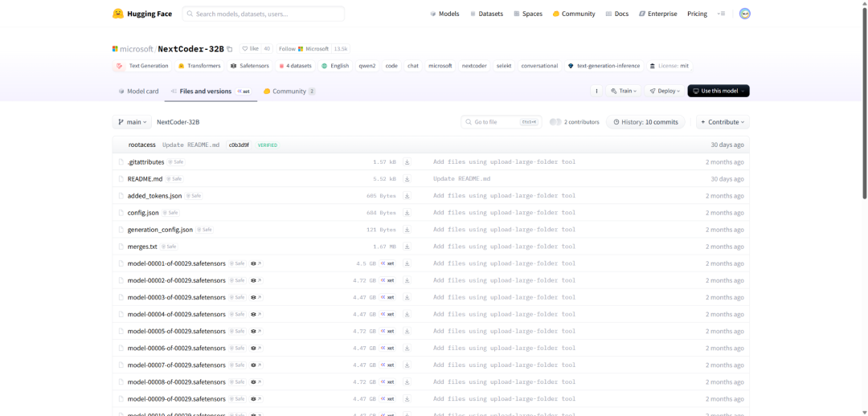Click the Text Generation tag
This screenshot has height=416, width=868.
coord(143,66)
